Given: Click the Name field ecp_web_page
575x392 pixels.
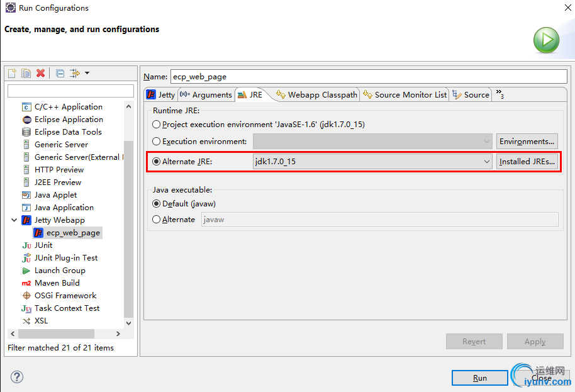Looking at the screenshot, I should tap(369, 77).
